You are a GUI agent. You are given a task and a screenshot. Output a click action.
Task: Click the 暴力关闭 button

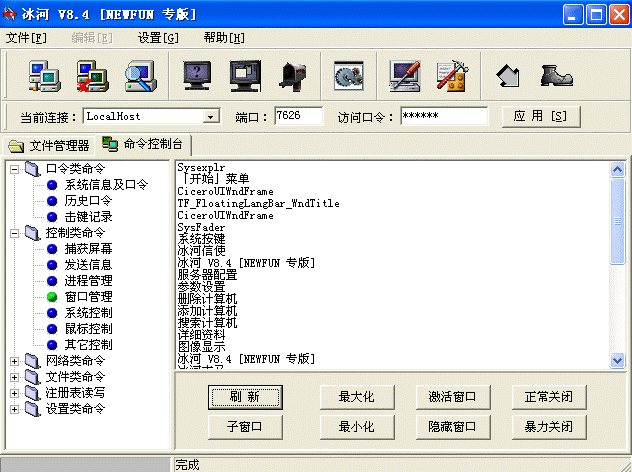[x=549, y=427]
